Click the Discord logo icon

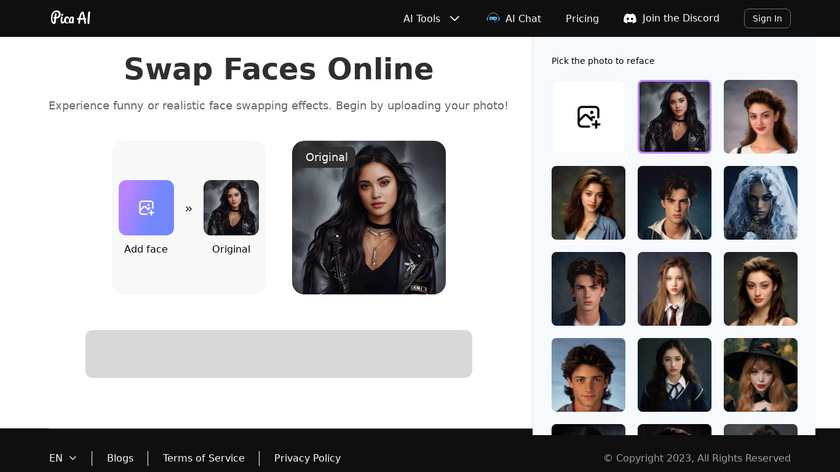click(629, 18)
